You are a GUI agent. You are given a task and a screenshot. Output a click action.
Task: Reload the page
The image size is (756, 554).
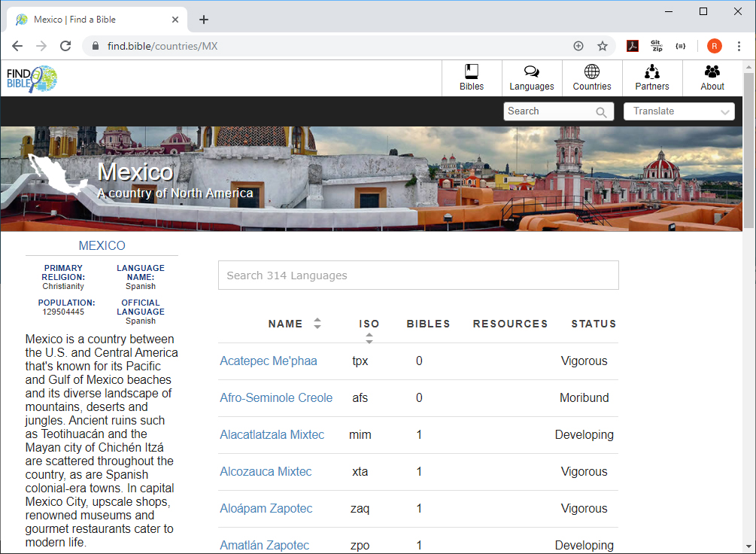coord(65,46)
